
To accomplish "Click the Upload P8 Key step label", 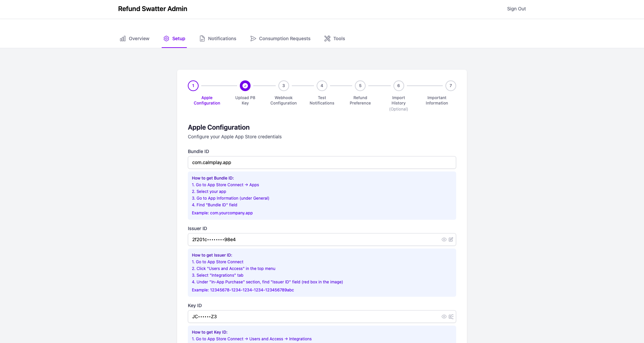I will click(x=245, y=100).
